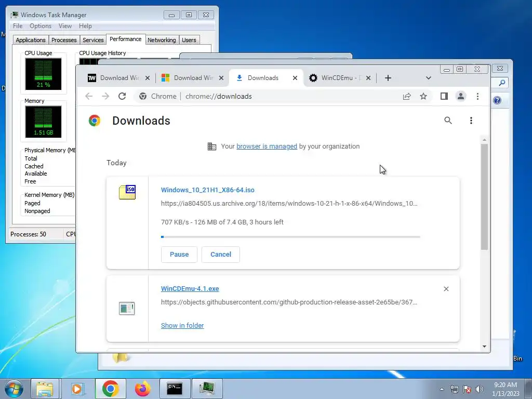Switch to Task Manager's Services tab
532x399 pixels.
click(x=93, y=40)
